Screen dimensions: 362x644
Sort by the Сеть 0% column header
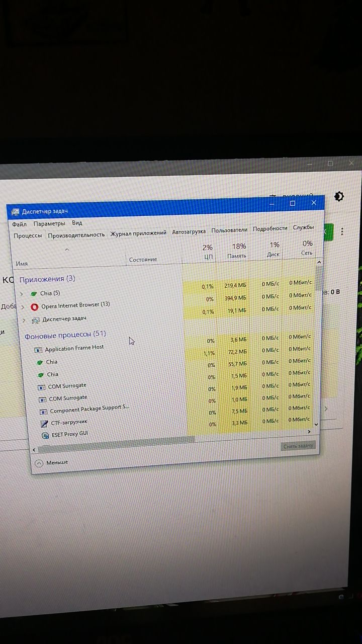point(306,248)
